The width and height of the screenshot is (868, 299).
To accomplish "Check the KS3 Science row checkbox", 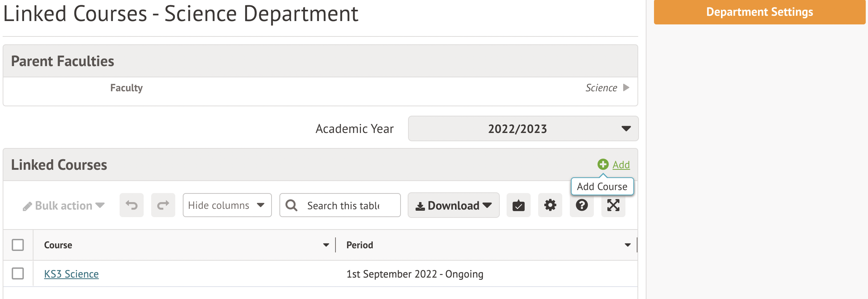I will (x=18, y=273).
